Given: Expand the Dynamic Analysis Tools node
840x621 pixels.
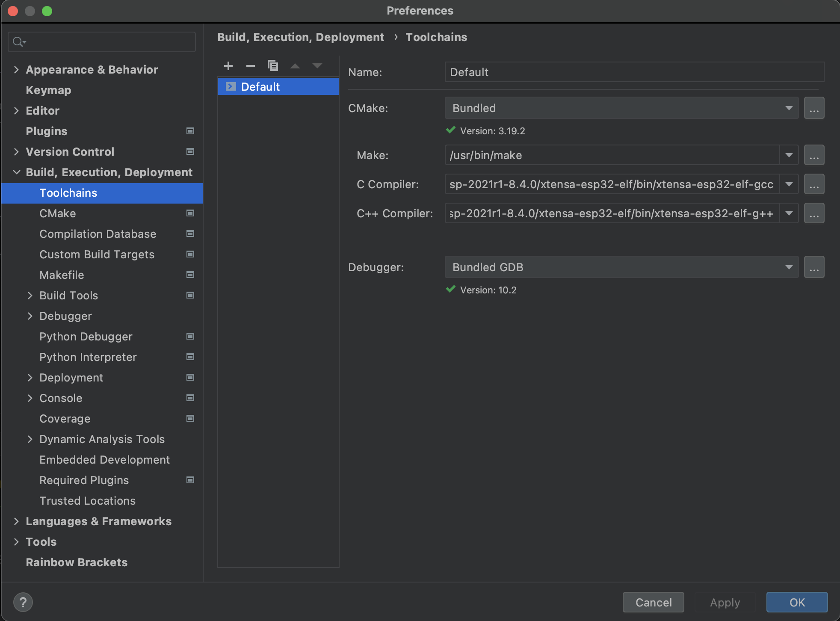Looking at the screenshot, I should (30, 439).
